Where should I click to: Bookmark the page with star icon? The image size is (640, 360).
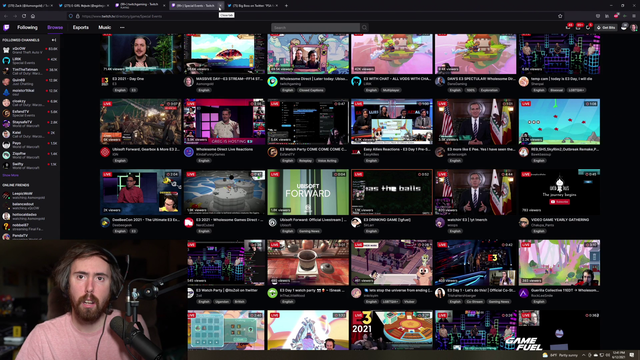pos(560,16)
